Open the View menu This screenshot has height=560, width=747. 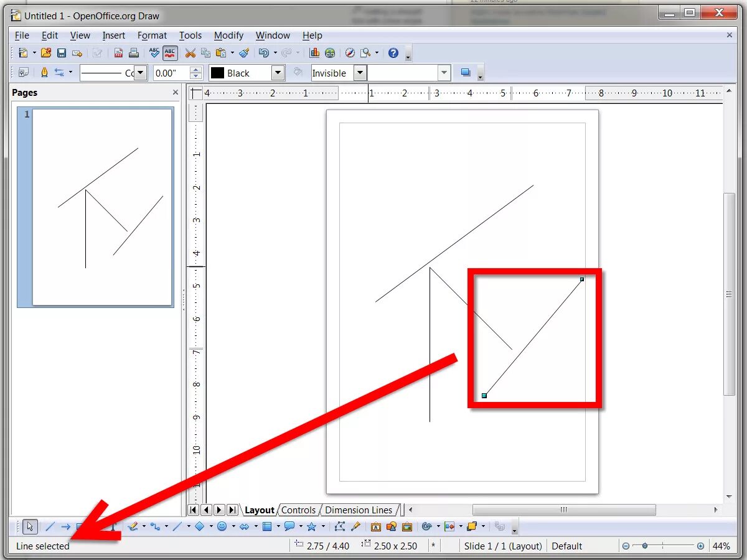[x=80, y=35]
